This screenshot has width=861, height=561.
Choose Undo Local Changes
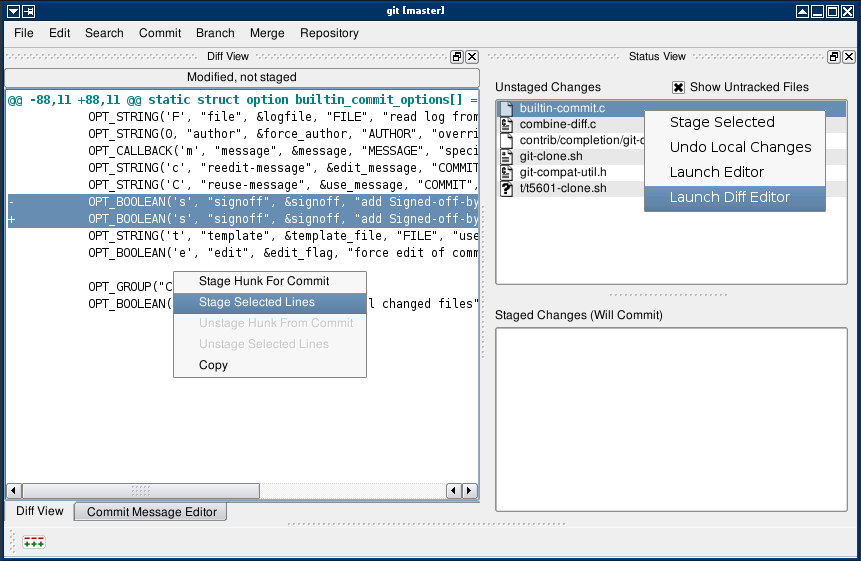click(735, 147)
